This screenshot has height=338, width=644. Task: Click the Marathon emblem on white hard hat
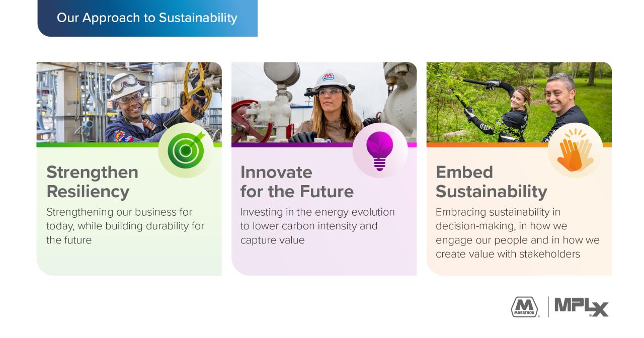pos(329,76)
